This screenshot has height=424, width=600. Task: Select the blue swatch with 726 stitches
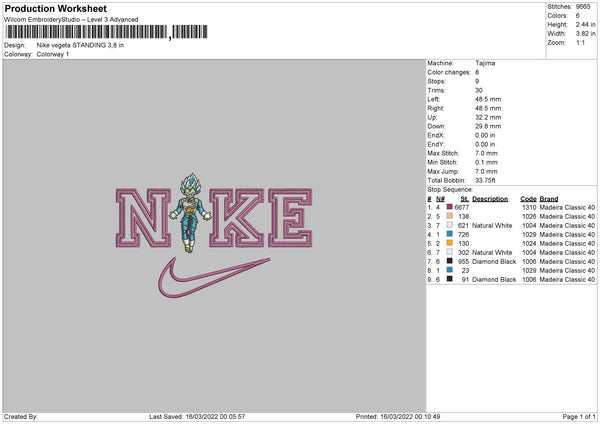(x=450, y=234)
